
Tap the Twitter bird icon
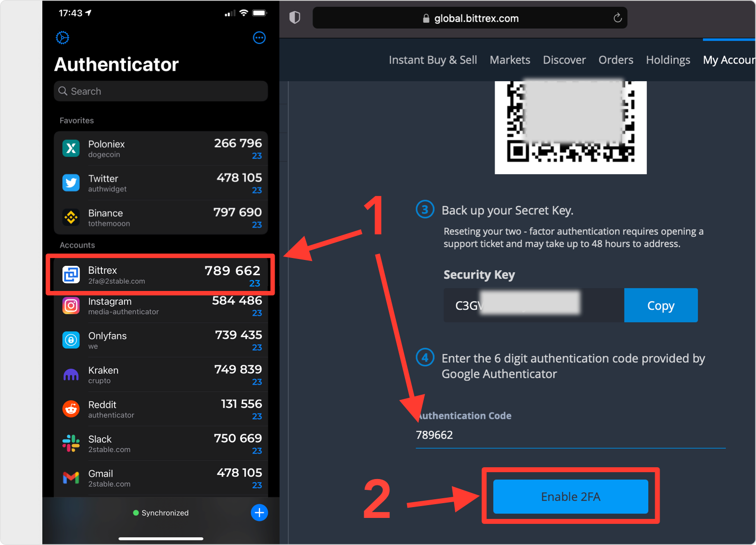[71, 183]
